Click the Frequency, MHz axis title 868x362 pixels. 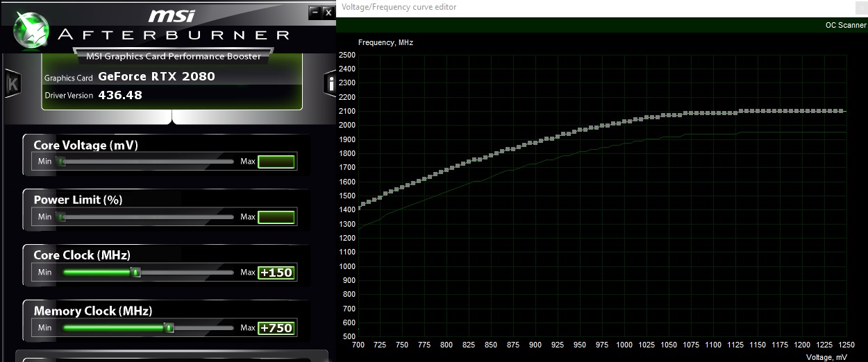point(385,42)
